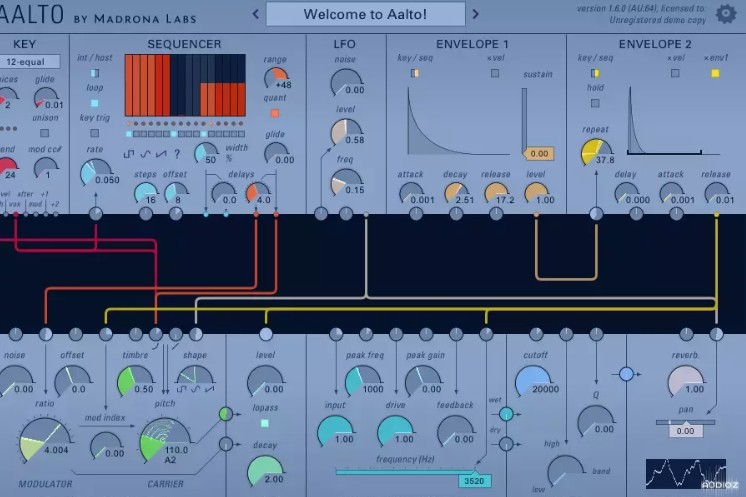Go to the next preset arrow
The height and width of the screenshot is (497, 746).
(476, 14)
